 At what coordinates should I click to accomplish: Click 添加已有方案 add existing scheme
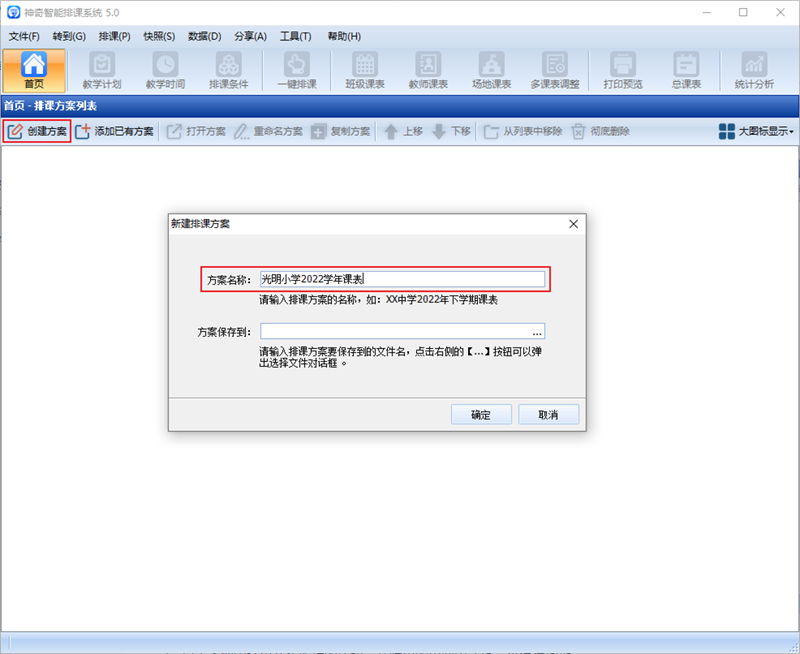coord(114,131)
